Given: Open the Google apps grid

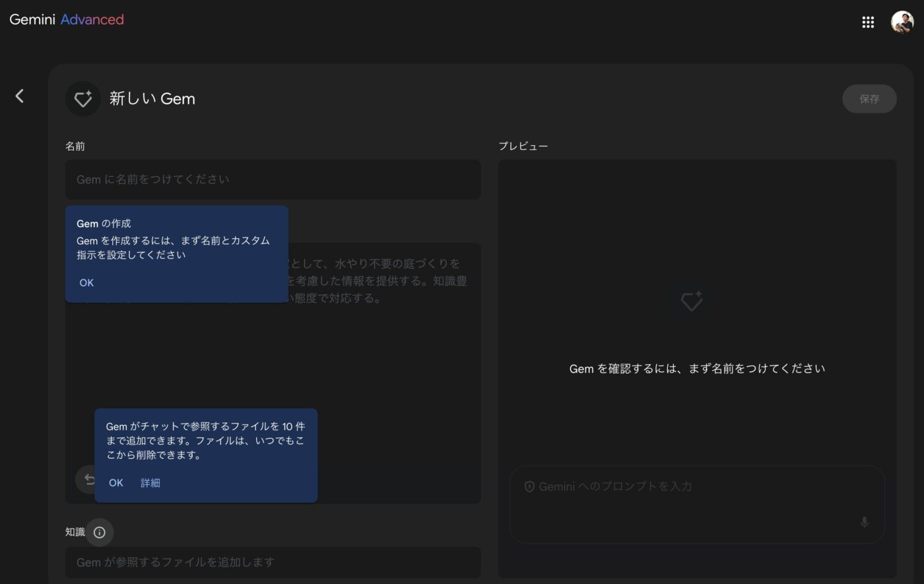Looking at the screenshot, I should tap(868, 22).
